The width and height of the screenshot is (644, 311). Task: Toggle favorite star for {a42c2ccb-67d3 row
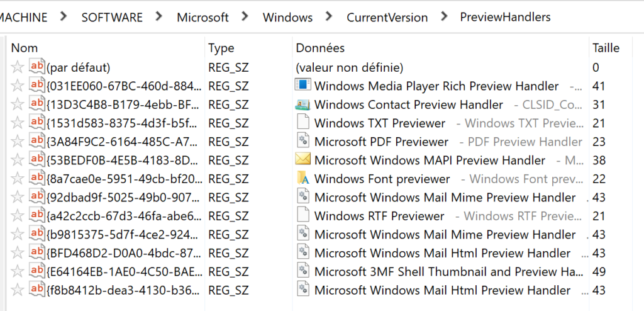[17, 215]
